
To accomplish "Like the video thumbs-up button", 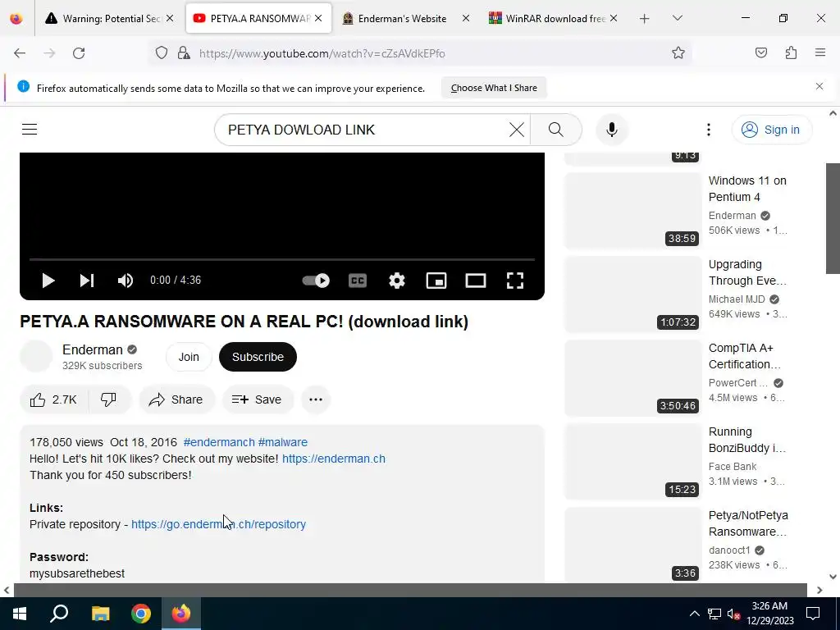I will 53,399.
